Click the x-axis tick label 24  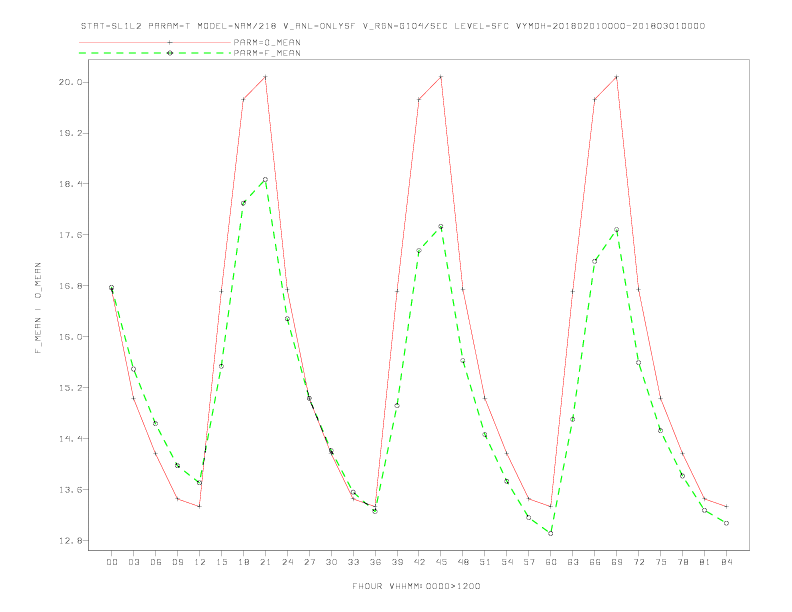pyautogui.click(x=287, y=562)
